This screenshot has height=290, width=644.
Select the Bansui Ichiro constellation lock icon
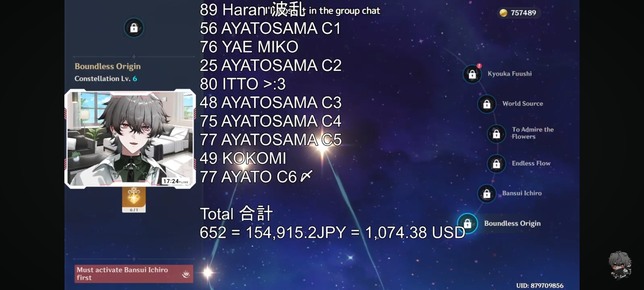pyautogui.click(x=487, y=193)
